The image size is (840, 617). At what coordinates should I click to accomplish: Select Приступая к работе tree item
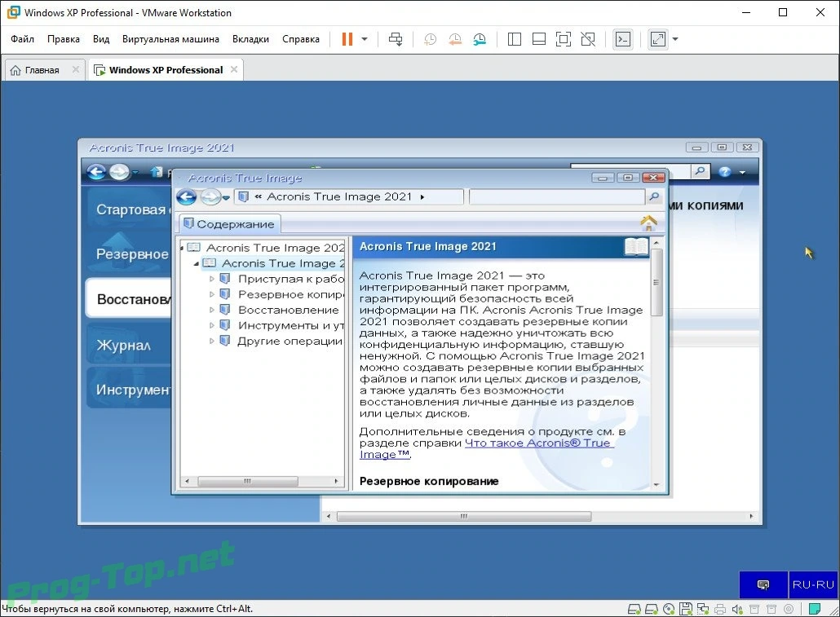pos(291,279)
